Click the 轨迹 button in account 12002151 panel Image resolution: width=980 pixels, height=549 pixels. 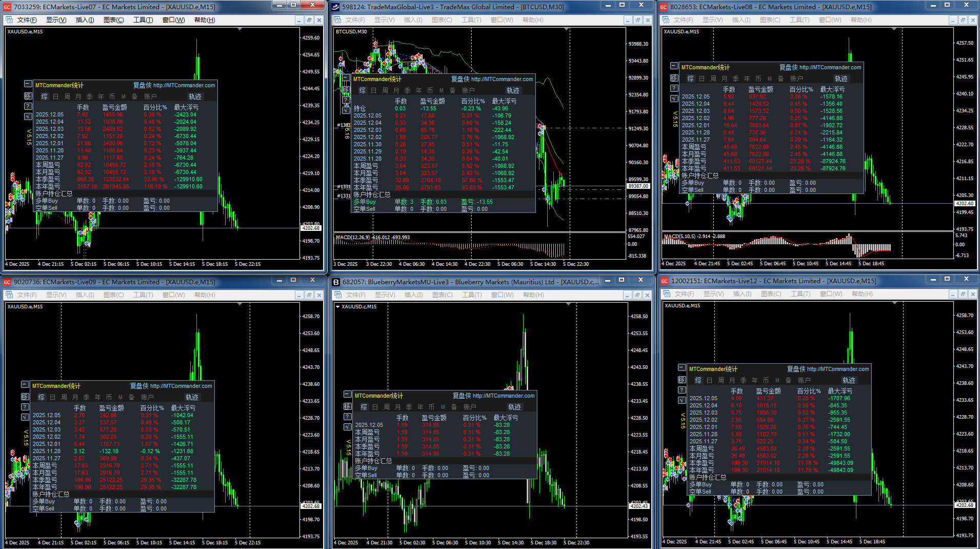point(849,380)
